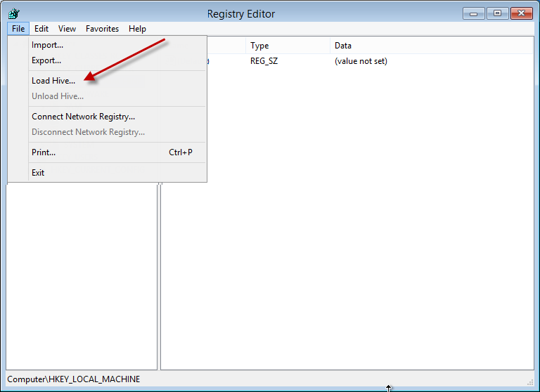The image size is (540, 392).
Task: Open the Help menu
Action: 137,29
